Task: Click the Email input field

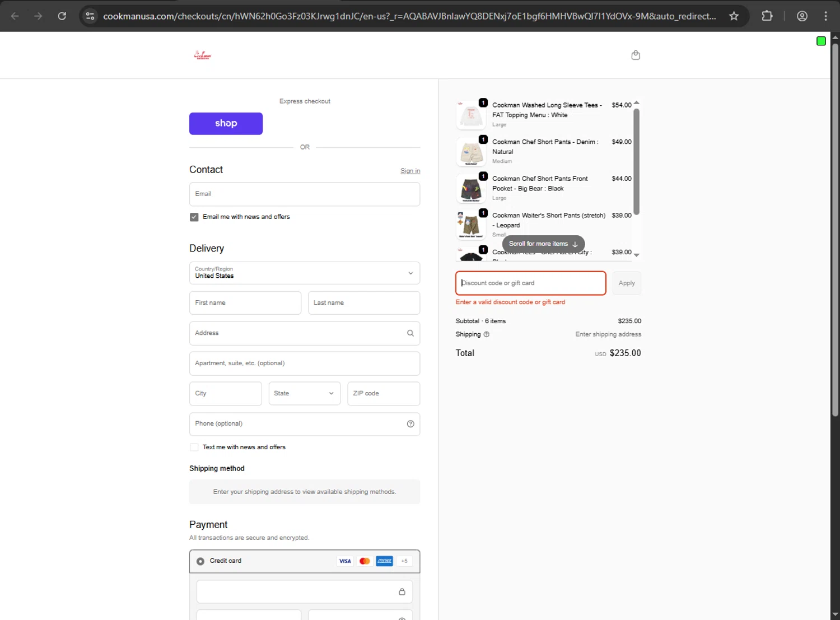Action: click(x=305, y=194)
